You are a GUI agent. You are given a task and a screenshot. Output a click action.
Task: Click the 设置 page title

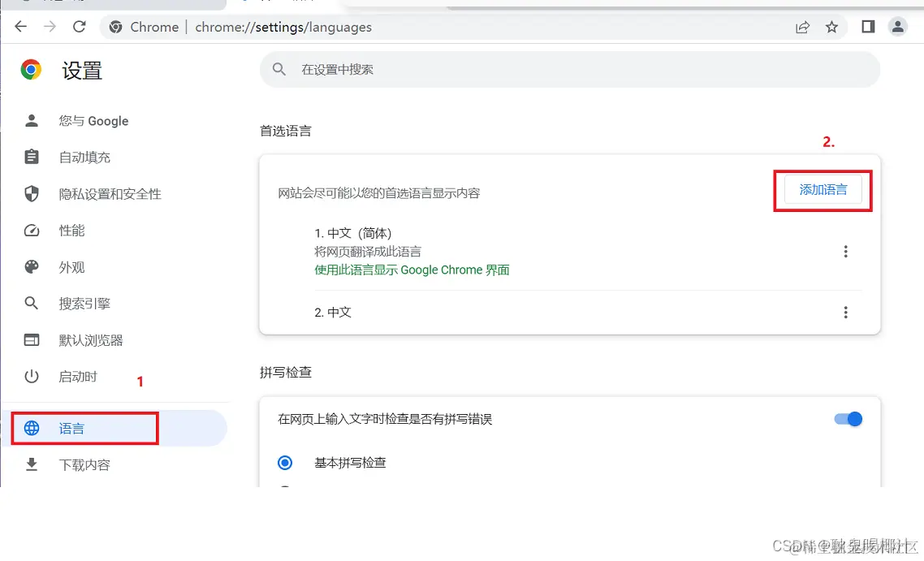point(83,71)
